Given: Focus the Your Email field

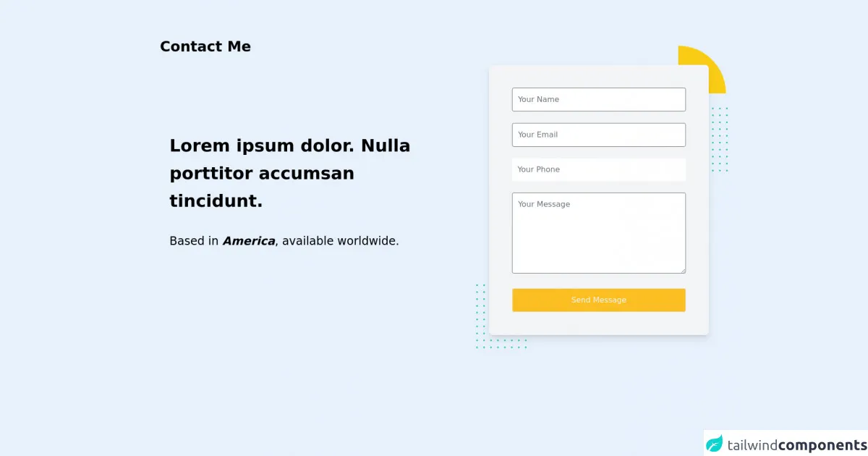Looking at the screenshot, I should click(598, 135).
